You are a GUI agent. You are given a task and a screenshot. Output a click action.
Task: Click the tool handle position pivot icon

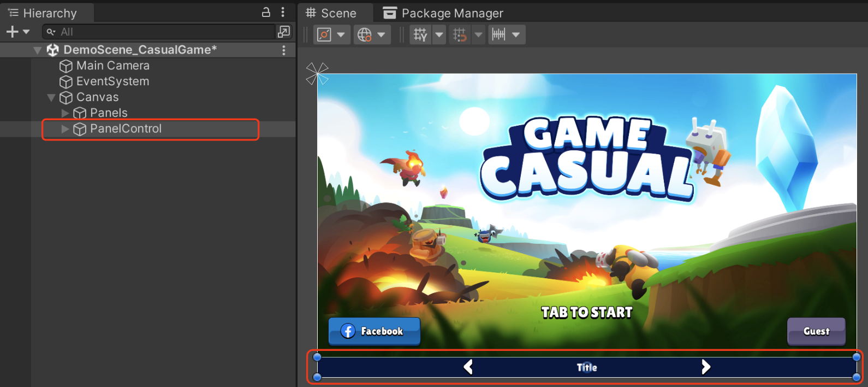pos(324,35)
